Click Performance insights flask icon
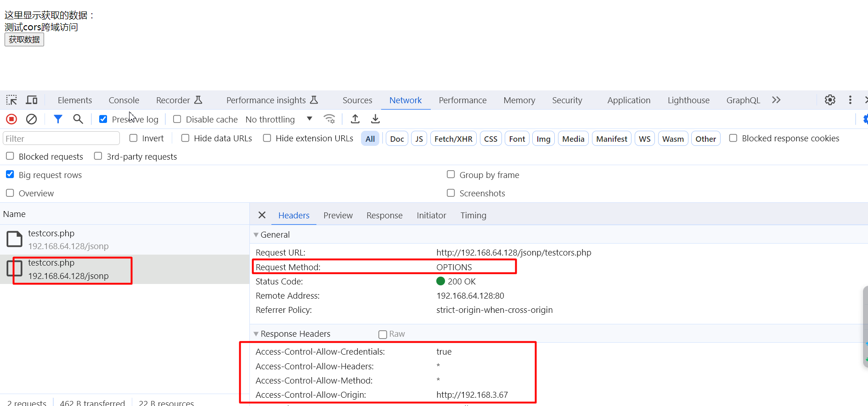The image size is (868, 406). coord(314,100)
